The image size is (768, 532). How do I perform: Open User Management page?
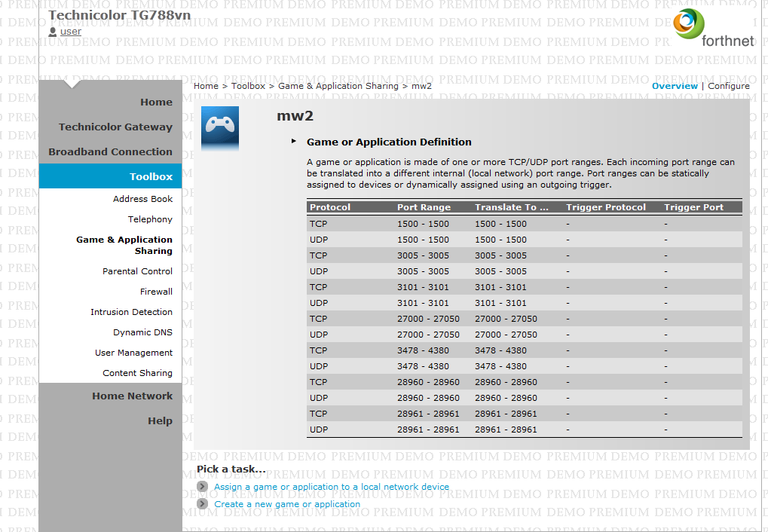(x=133, y=353)
